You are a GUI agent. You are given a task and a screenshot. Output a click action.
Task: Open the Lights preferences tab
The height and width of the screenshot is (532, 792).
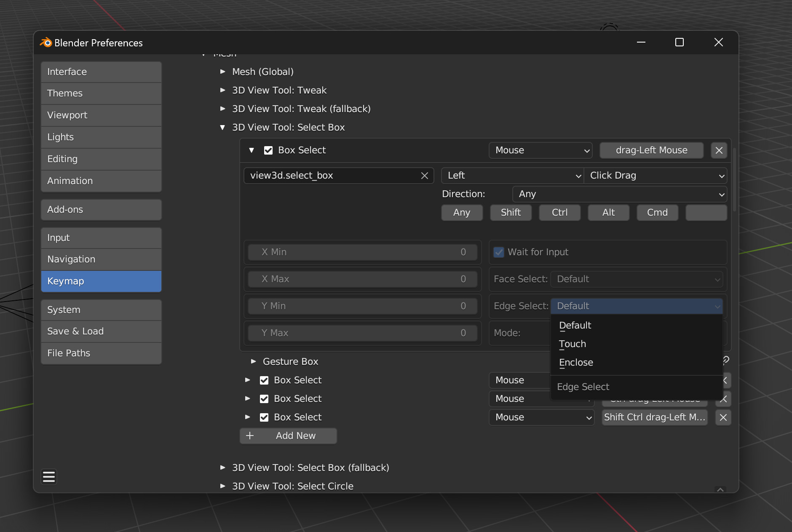point(101,137)
